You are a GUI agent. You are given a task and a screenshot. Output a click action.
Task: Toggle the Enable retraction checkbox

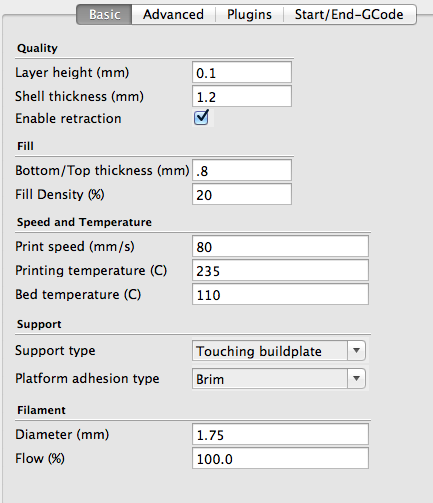[x=202, y=117]
